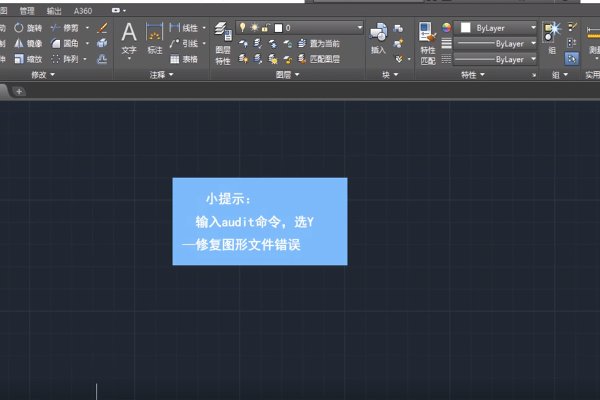Select the Linear (线性) dimension tool
This screenshot has width=600, height=400.
[184, 28]
